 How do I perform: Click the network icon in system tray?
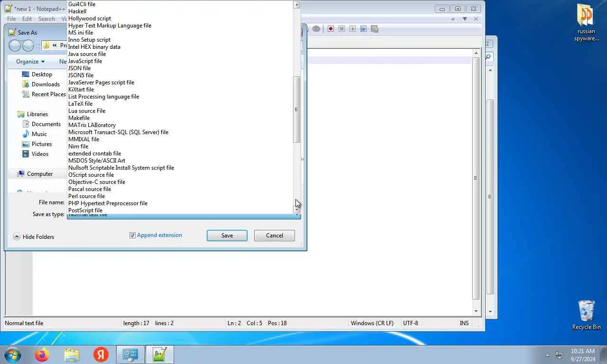pyautogui.click(x=559, y=355)
